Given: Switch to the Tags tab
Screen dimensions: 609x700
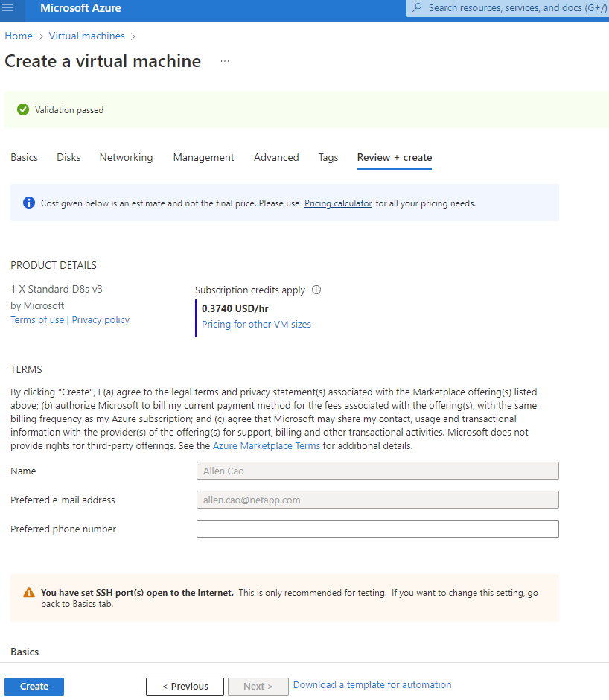Looking at the screenshot, I should (328, 157).
